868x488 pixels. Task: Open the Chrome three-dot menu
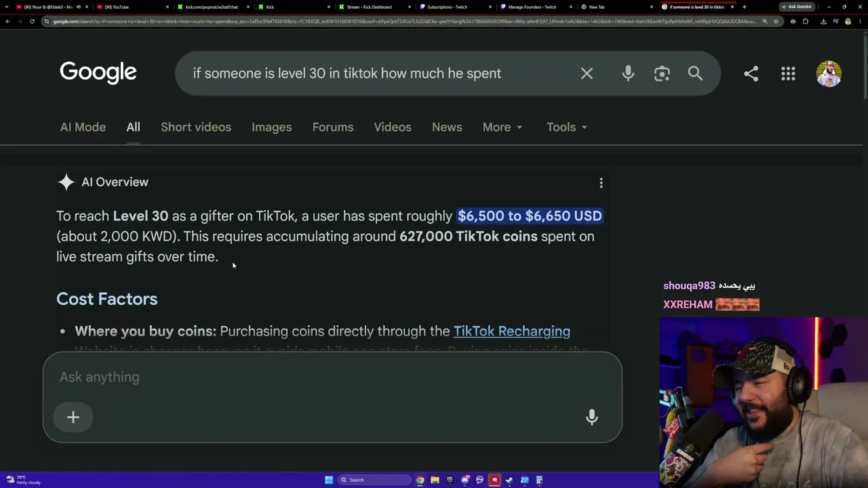pos(860,21)
